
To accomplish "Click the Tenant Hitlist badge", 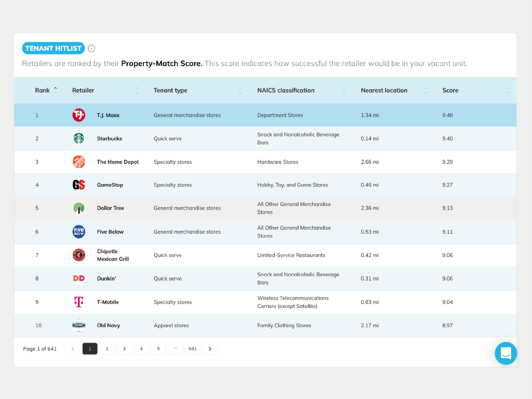I will (x=53, y=48).
